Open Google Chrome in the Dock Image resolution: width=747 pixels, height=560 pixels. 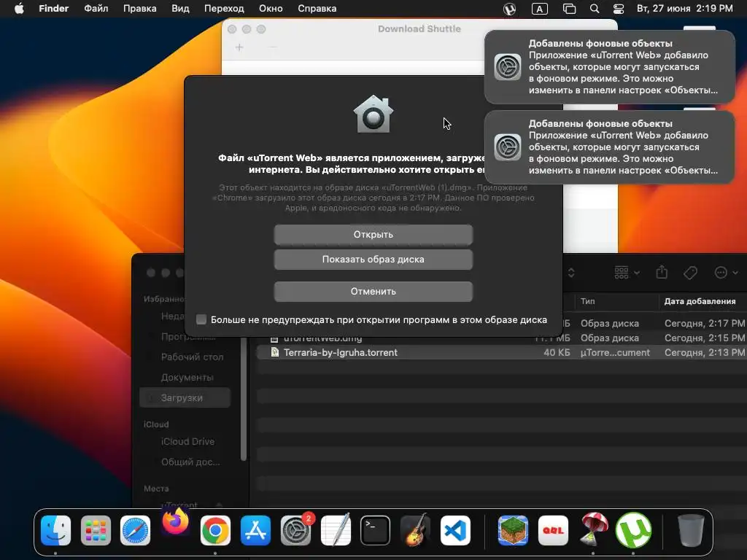pyautogui.click(x=215, y=530)
